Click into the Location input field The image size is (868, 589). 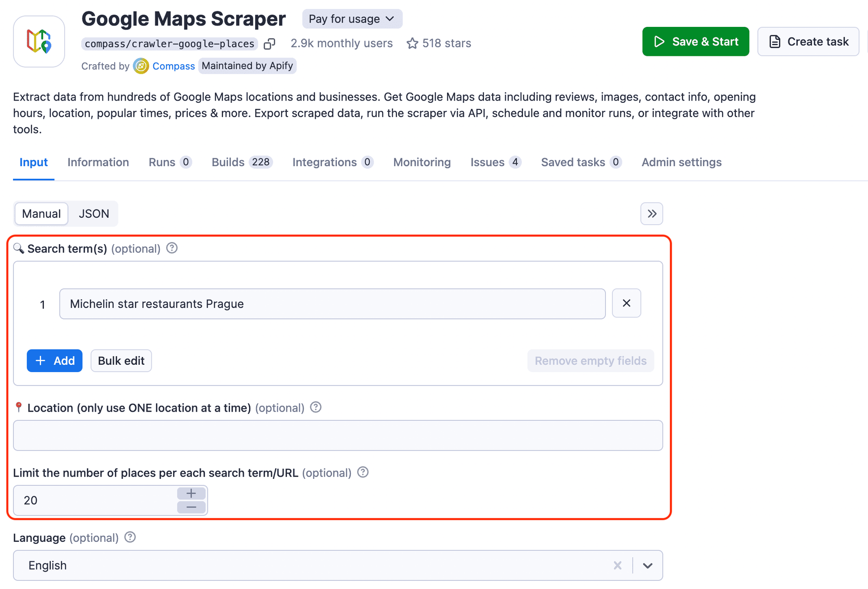[338, 435]
